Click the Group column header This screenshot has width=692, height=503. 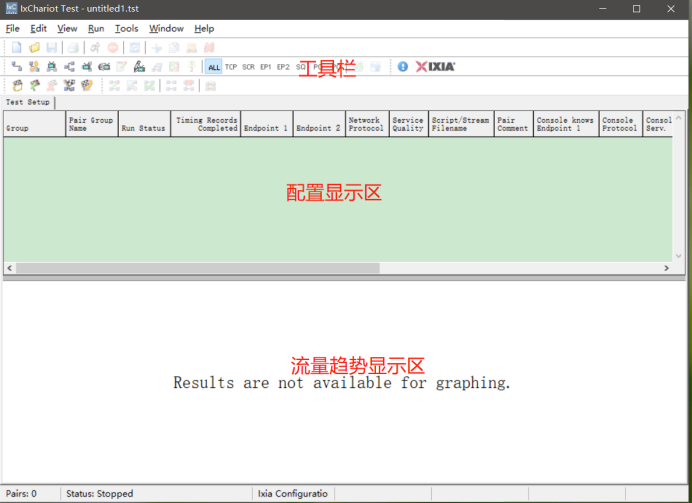click(x=34, y=124)
